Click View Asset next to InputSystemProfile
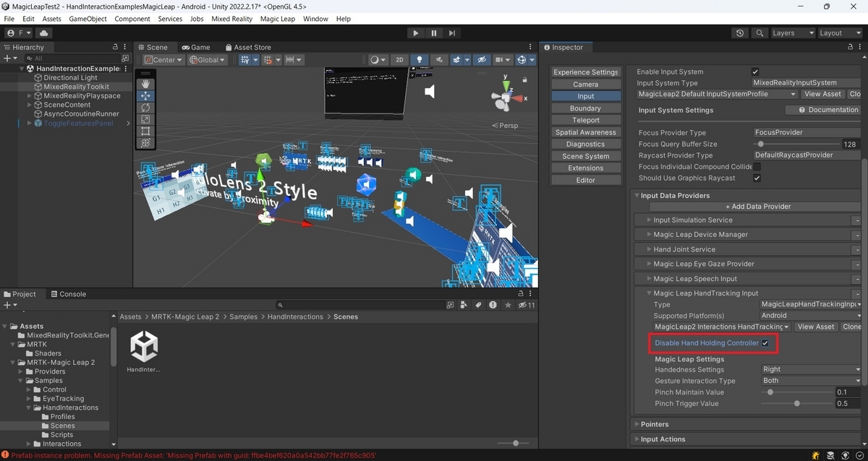 [x=822, y=94]
